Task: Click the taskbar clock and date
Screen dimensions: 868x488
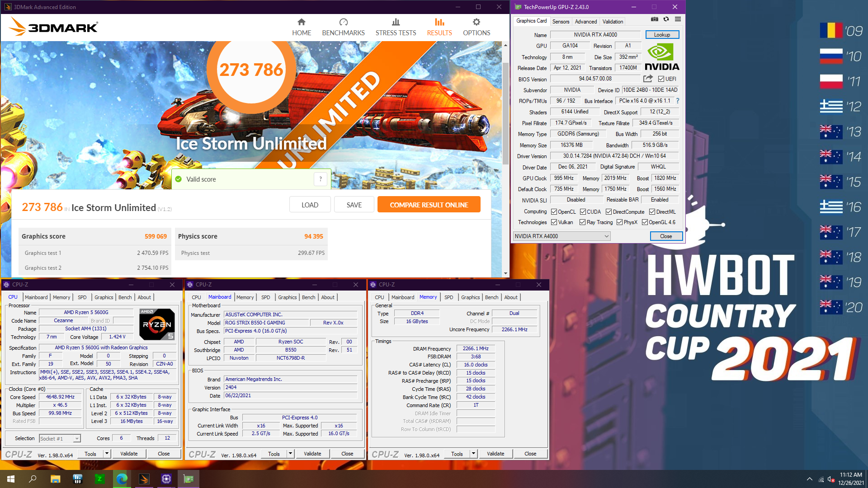Action: tap(851, 479)
